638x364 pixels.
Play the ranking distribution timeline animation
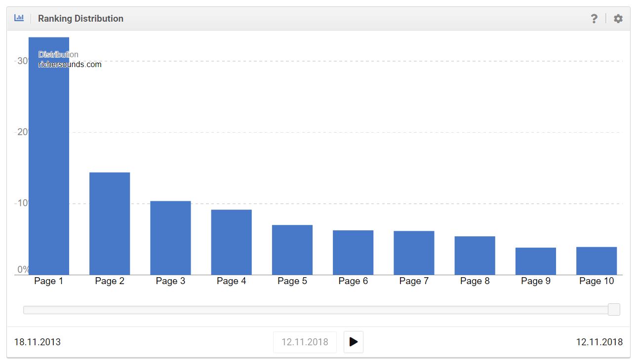point(354,342)
